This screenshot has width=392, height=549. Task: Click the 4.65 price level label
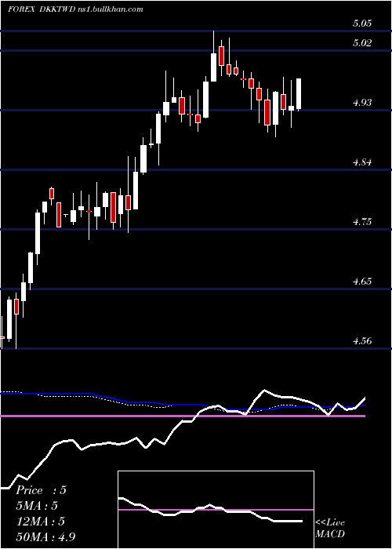[x=362, y=281]
